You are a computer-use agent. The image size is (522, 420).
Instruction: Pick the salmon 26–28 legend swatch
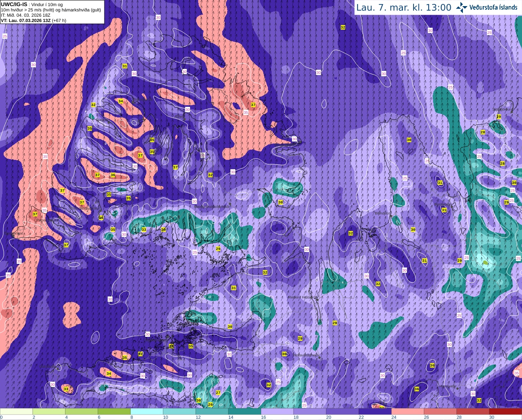pyautogui.click(x=440, y=411)
